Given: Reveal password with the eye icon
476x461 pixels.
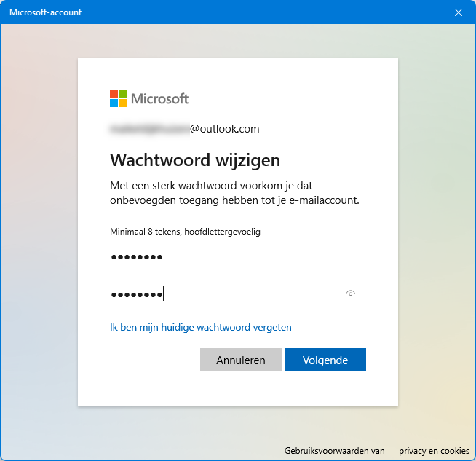Looking at the screenshot, I should [x=350, y=293].
